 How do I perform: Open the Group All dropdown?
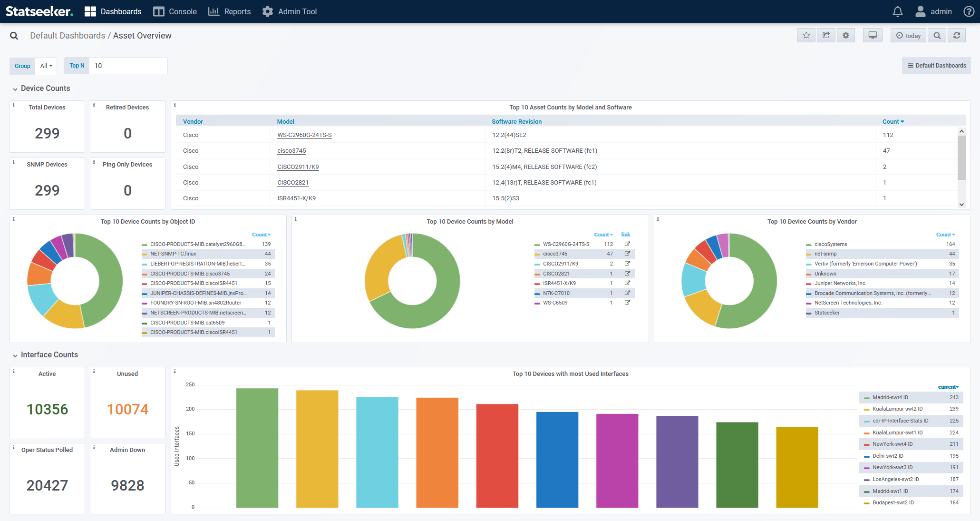click(46, 66)
